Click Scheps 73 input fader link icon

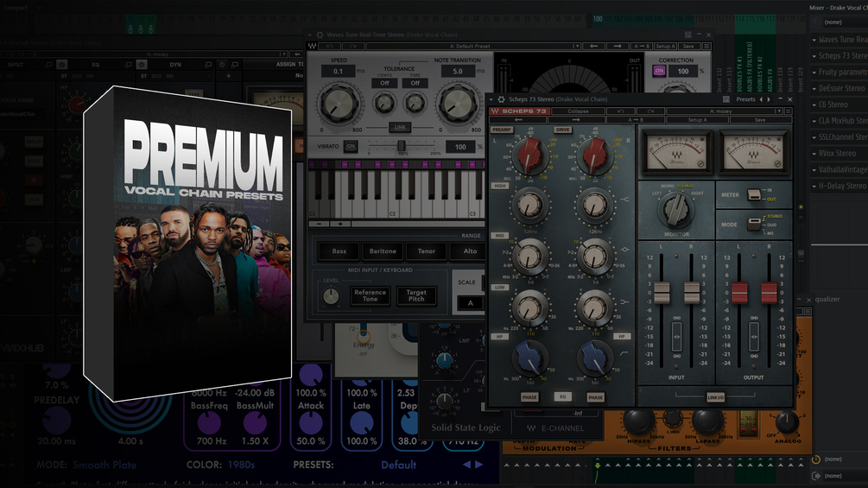click(x=676, y=336)
